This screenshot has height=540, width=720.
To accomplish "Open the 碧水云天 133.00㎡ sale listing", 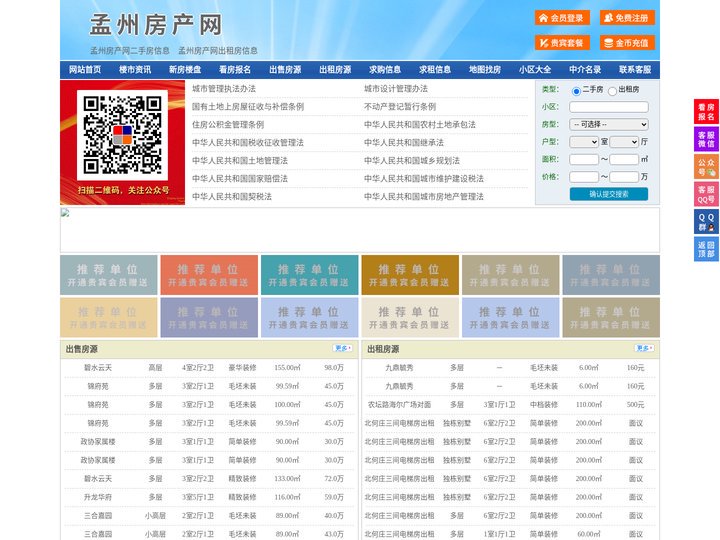I will click(209, 478).
